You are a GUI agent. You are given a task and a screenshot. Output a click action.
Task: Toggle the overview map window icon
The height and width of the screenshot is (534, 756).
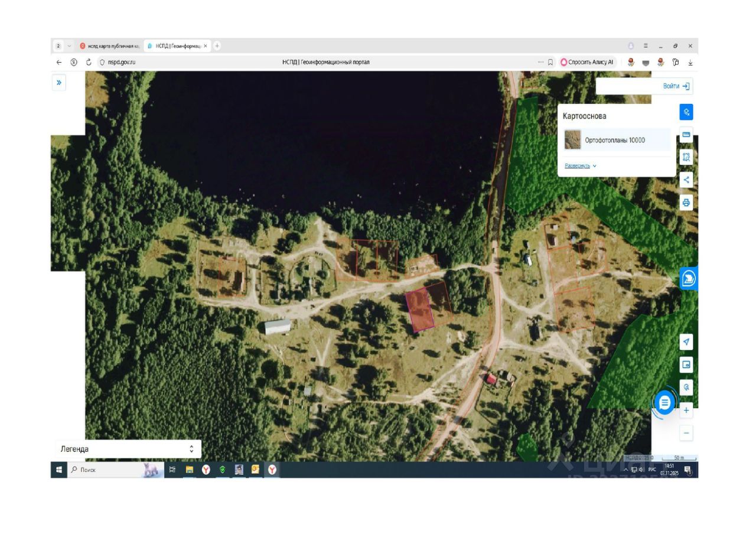click(686, 364)
